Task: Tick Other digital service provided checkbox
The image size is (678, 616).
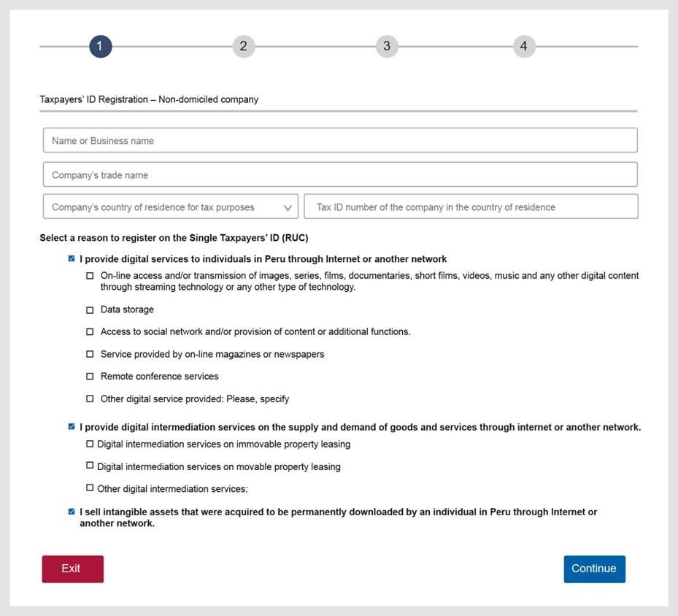Action: [90, 399]
